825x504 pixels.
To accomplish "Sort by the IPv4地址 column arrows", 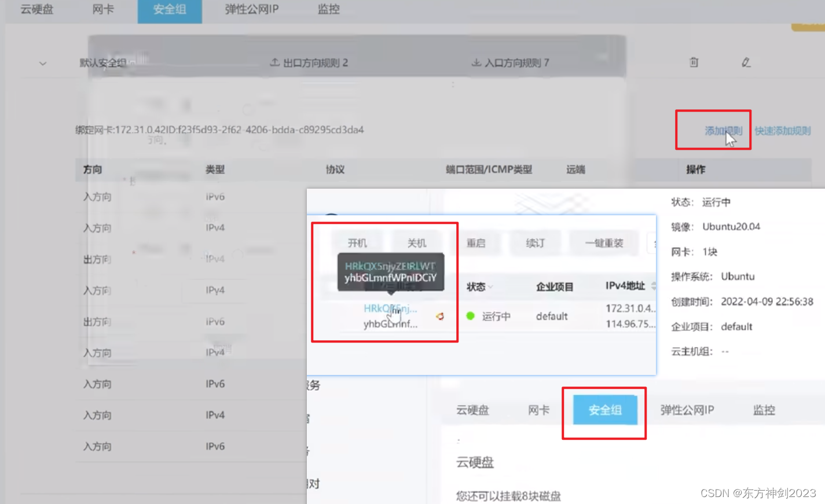I will pyautogui.click(x=653, y=286).
